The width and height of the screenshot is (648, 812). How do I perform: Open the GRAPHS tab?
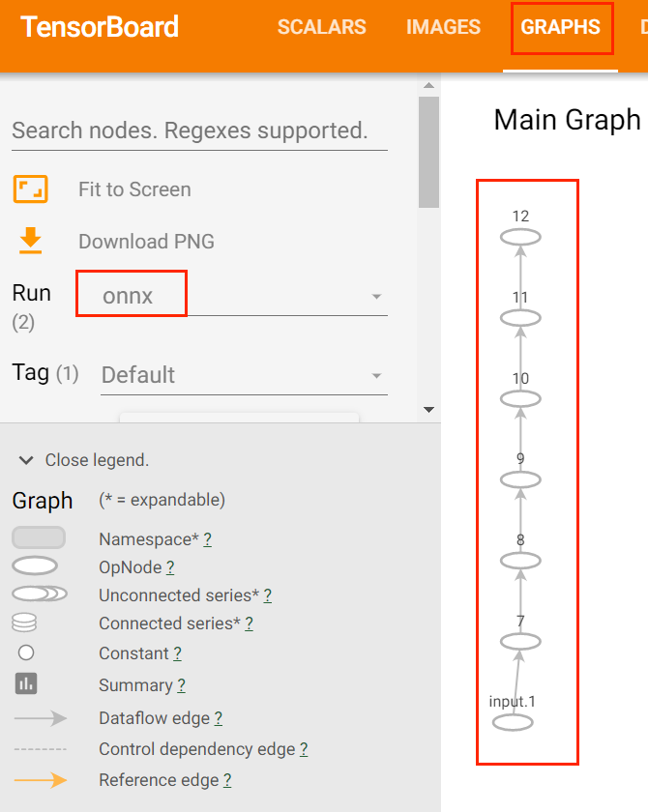point(560,27)
